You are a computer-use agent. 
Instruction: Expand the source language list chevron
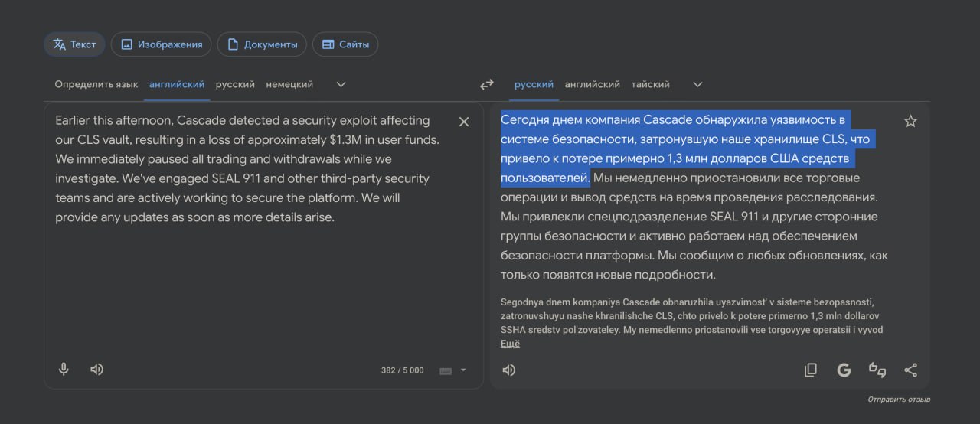click(x=341, y=84)
